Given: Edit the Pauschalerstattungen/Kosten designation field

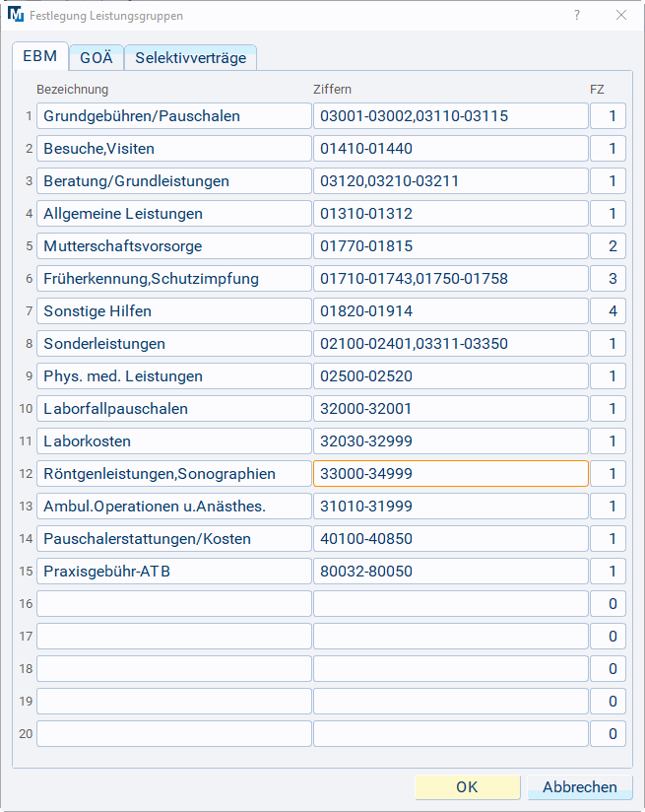Looking at the screenshot, I should pos(173,539).
